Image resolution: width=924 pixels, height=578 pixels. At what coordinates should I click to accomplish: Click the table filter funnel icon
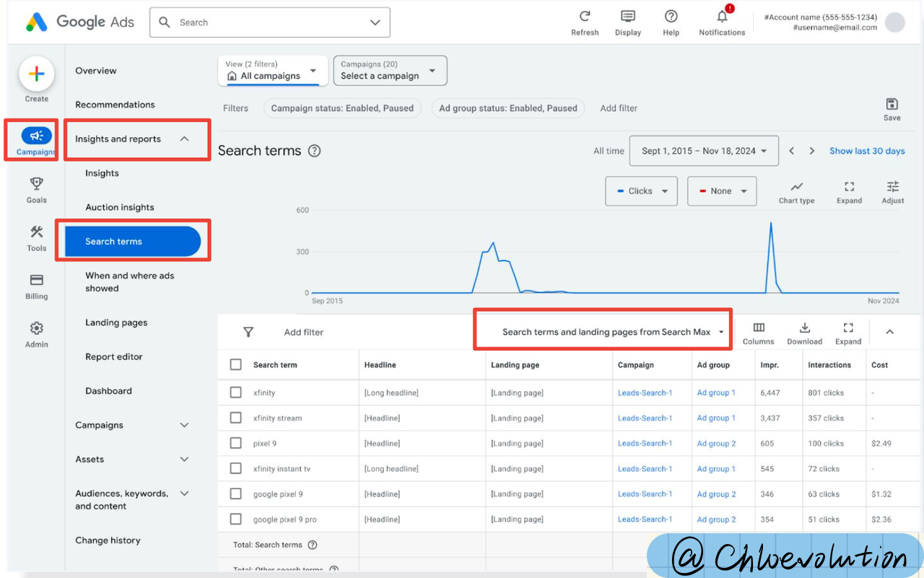(x=248, y=332)
